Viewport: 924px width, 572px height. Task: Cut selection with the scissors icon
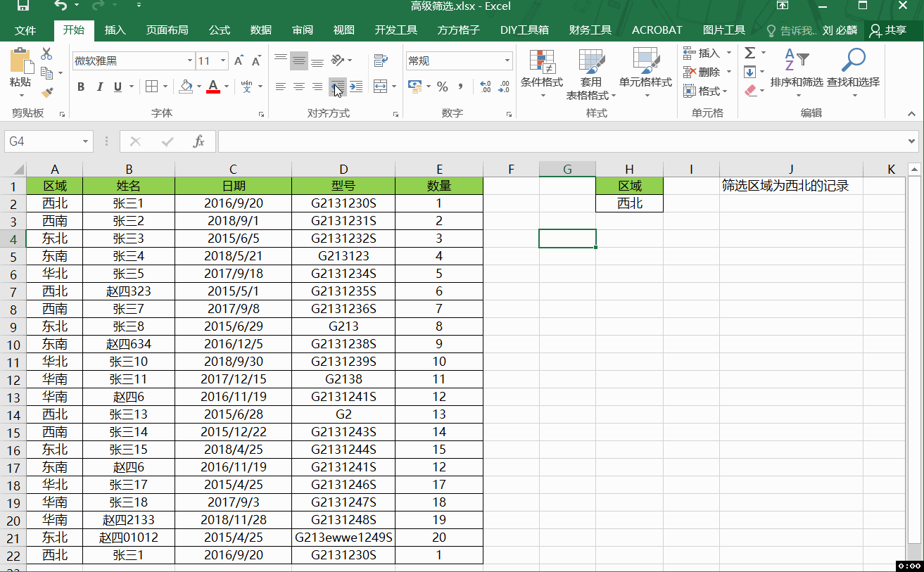click(46, 53)
